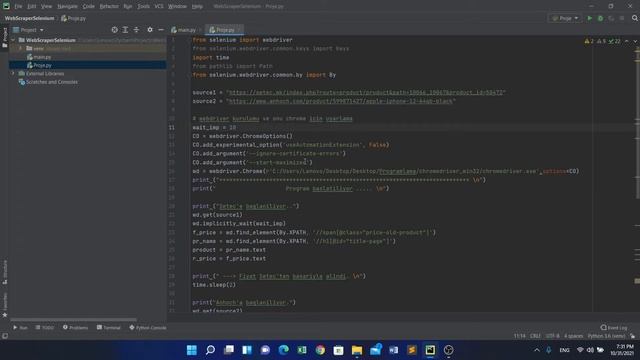
Task: Switch to PyCharm taskbar icon
Action: coord(430,350)
